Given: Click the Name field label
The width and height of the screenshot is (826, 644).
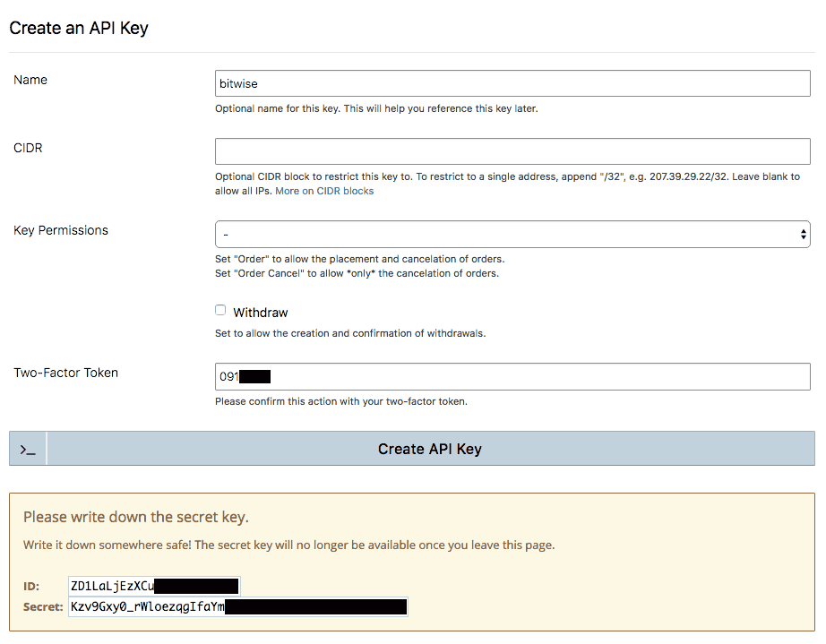Looking at the screenshot, I should (x=30, y=80).
